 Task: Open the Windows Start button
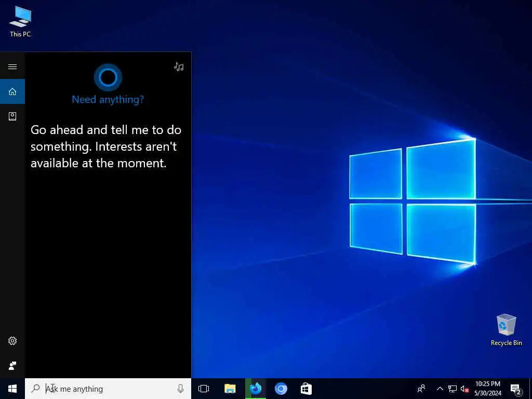pos(12,389)
